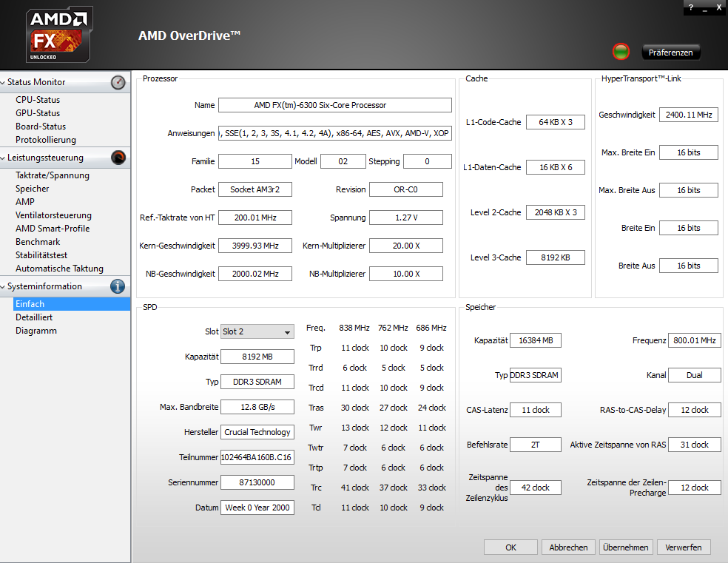Click SPD Kapazität field 8192 MB
728x563 pixels.
257,357
